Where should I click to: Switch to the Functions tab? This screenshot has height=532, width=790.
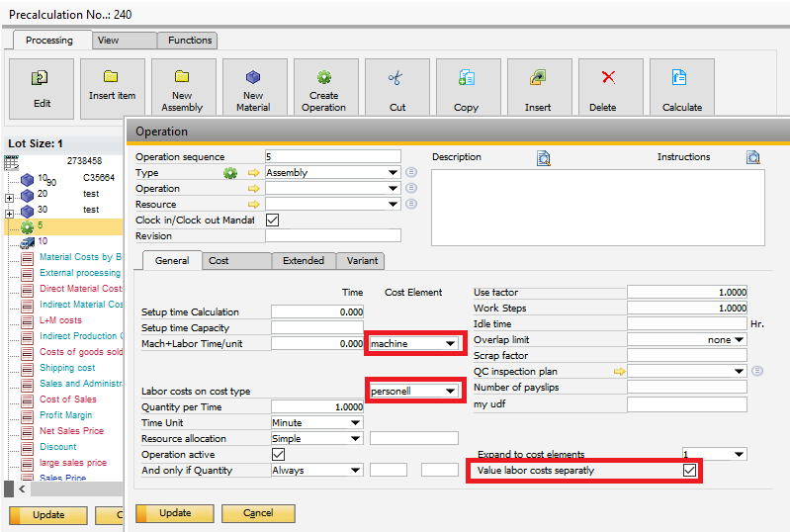190,41
